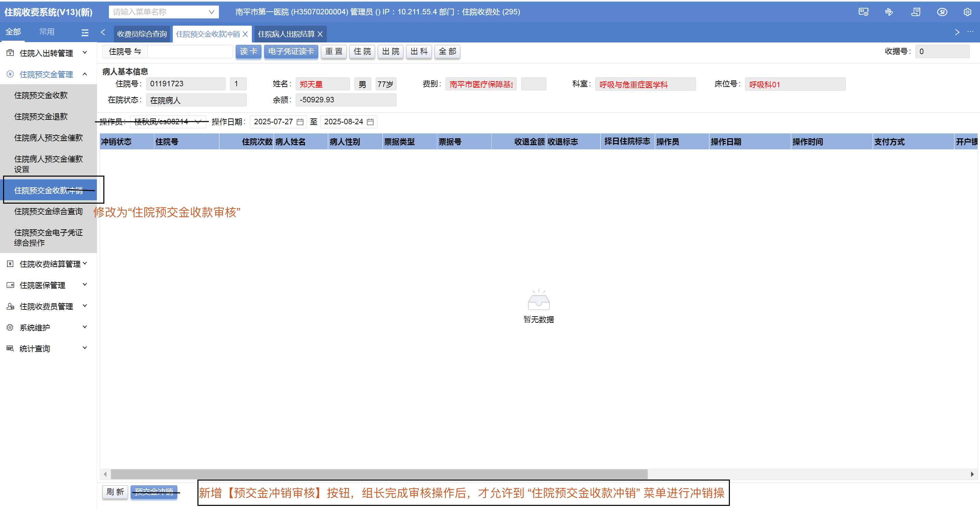Click the 刷新 button at the bottom
980x510 pixels.
[x=115, y=492]
